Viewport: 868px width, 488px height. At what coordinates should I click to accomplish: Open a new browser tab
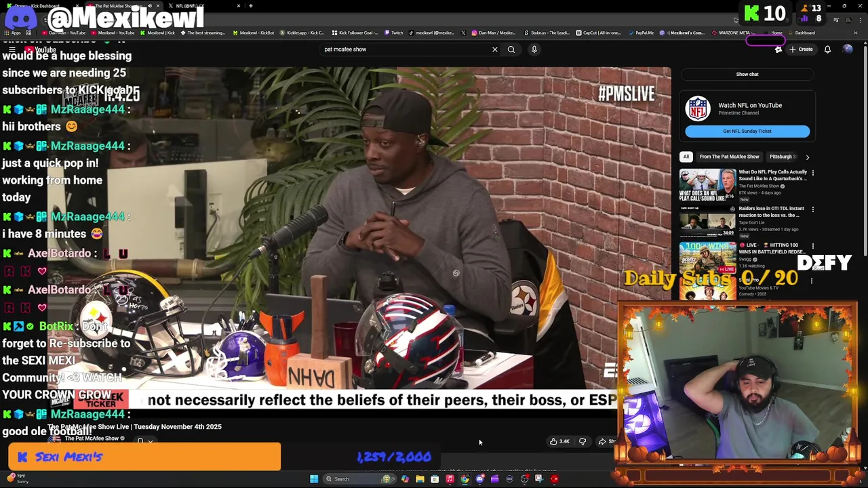[251, 6]
